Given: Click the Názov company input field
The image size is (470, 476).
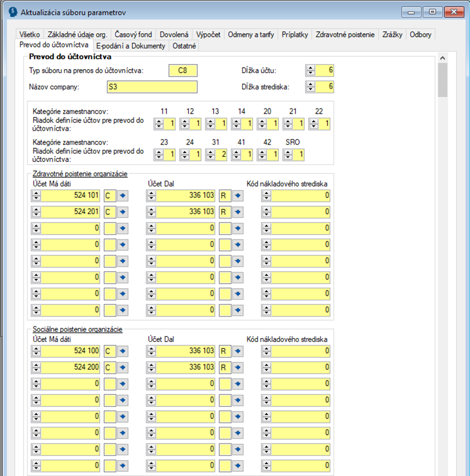Looking at the screenshot, I should (152, 87).
